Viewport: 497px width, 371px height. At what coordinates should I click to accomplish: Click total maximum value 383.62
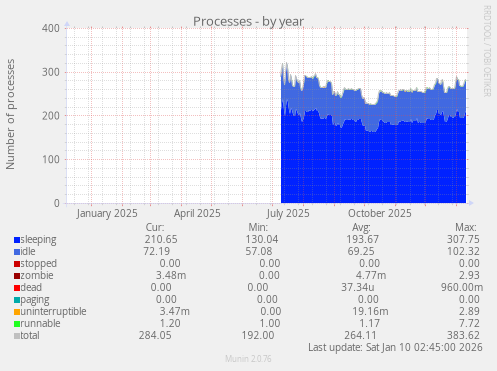point(463,335)
